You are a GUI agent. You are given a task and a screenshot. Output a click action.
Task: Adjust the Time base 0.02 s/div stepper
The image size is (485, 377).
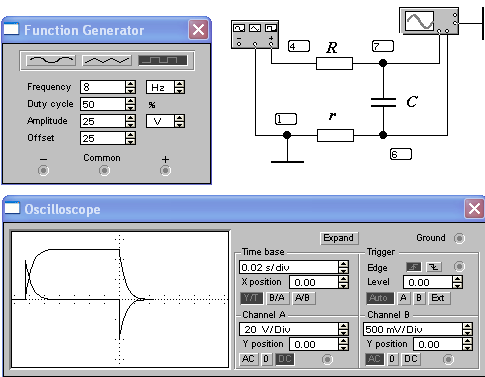[x=343, y=267]
